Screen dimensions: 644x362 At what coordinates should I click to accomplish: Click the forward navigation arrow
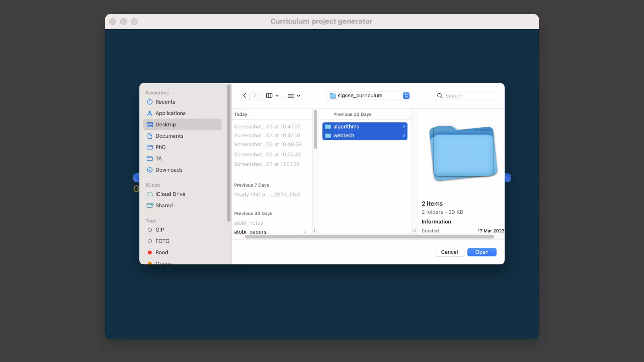255,96
